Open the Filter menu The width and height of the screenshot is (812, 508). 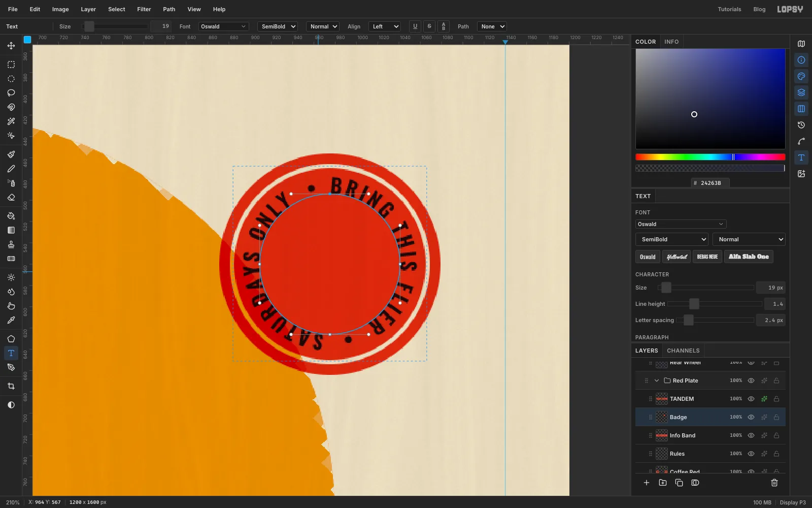[x=144, y=9]
